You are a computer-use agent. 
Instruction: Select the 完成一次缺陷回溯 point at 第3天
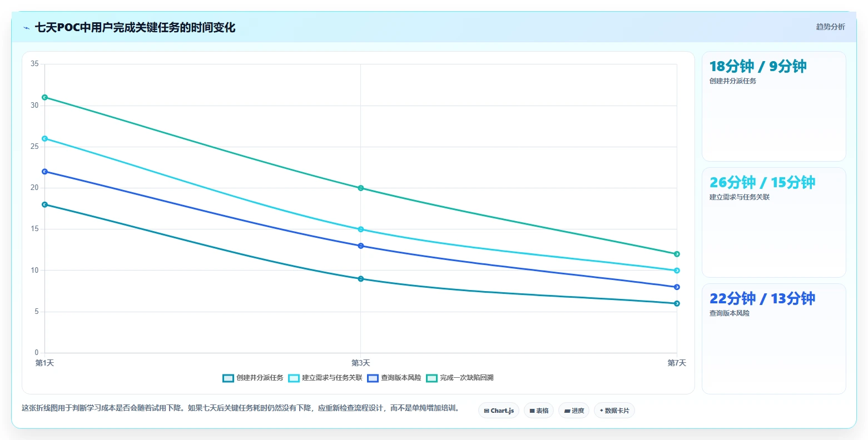(x=361, y=188)
